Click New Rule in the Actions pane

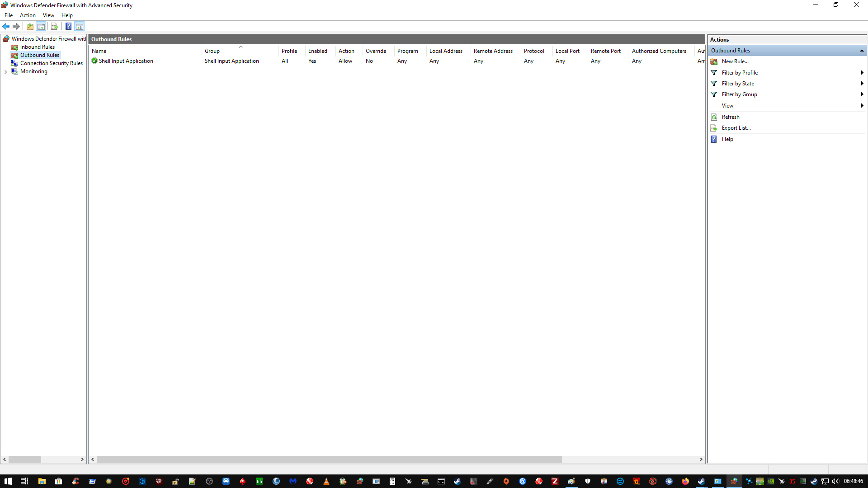(735, 61)
